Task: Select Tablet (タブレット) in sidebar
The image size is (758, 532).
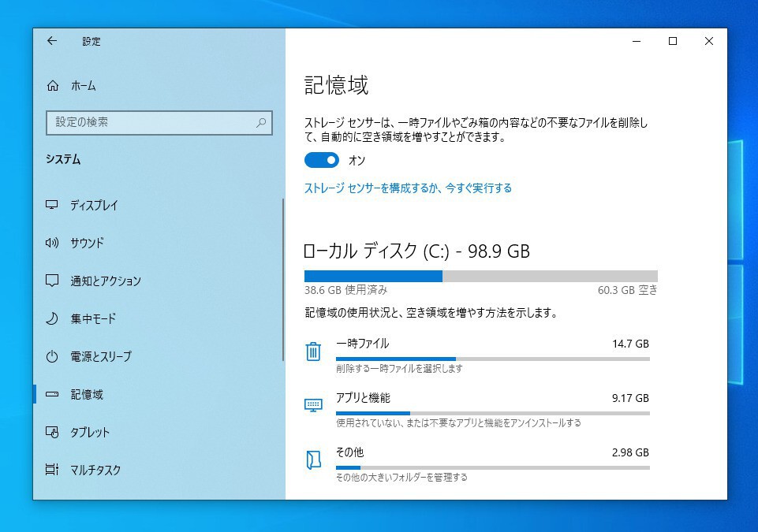Action: [90, 432]
